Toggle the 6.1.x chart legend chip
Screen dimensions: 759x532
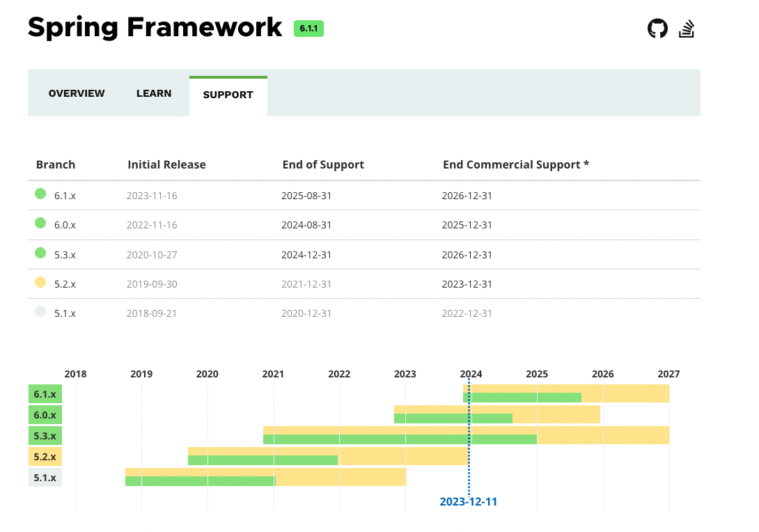pyautogui.click(x=45, y=393)
